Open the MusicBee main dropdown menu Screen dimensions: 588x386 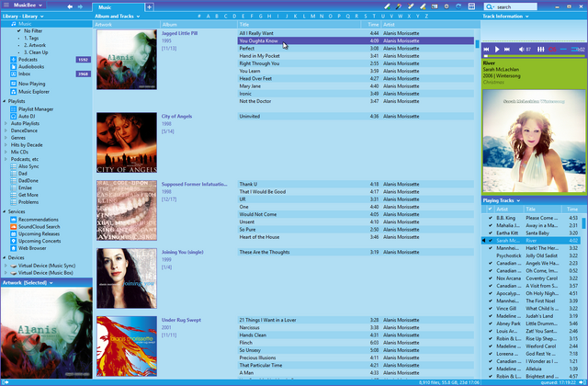pyautogui.click(x=28, y=6)
